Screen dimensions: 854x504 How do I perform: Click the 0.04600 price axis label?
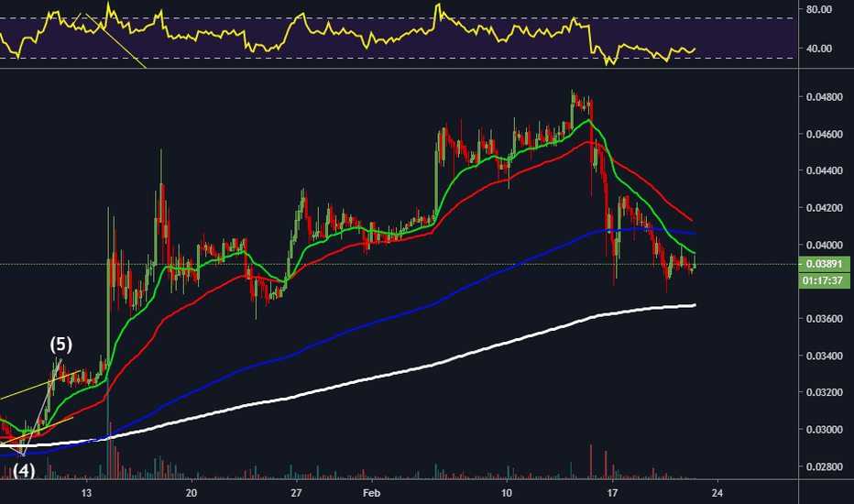(x=824, y=134)
